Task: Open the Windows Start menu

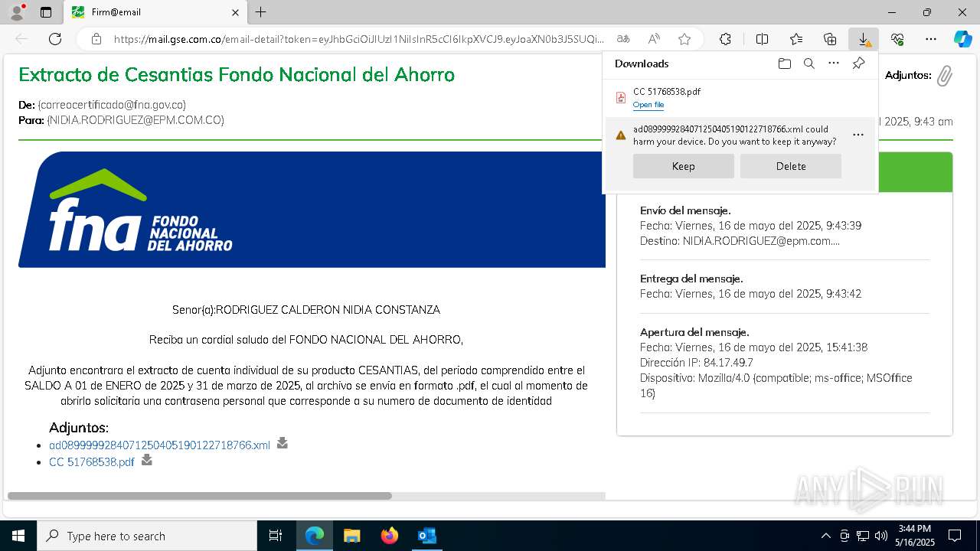Action: click(18, 536)
